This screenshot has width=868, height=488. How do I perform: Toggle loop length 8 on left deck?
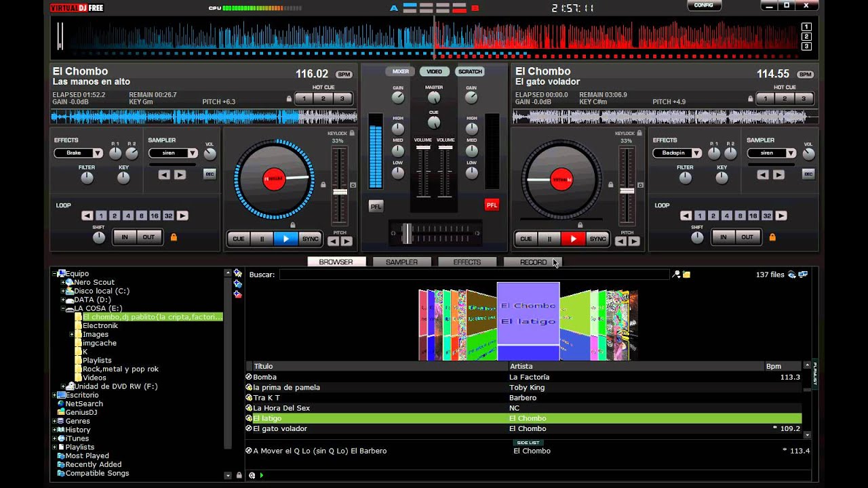click(x=141, y=216)
